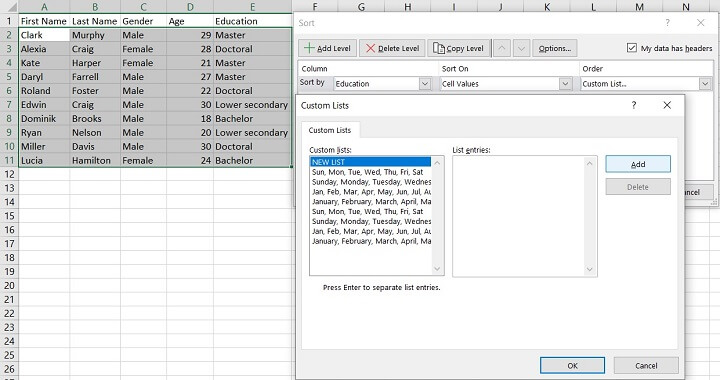This screenshot has width=720, height=380.
Task: Select the Custom Lists tab
Action: pyautogui.click(x=330, y=130)
